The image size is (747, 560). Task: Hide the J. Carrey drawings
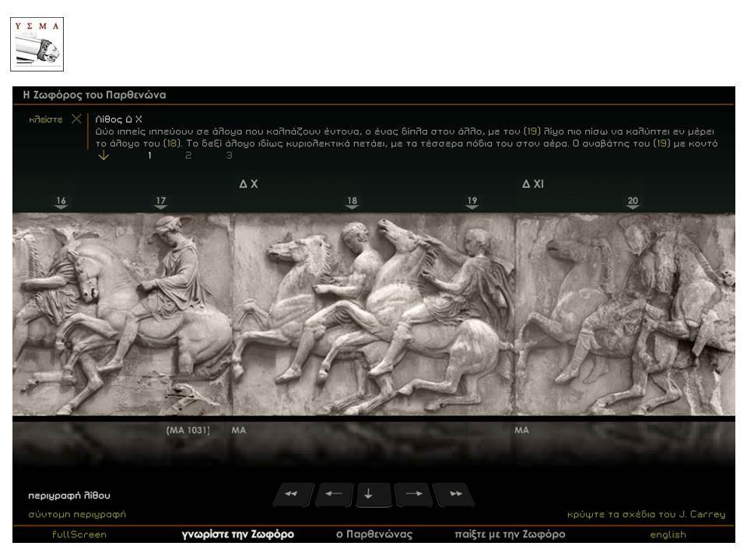(x=646, y=514)
